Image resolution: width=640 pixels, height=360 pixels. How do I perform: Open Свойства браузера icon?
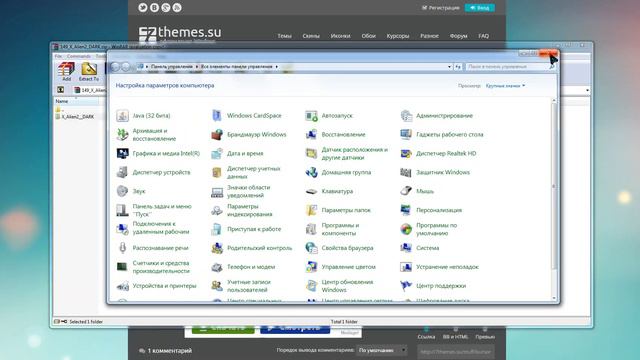(311, 248)
